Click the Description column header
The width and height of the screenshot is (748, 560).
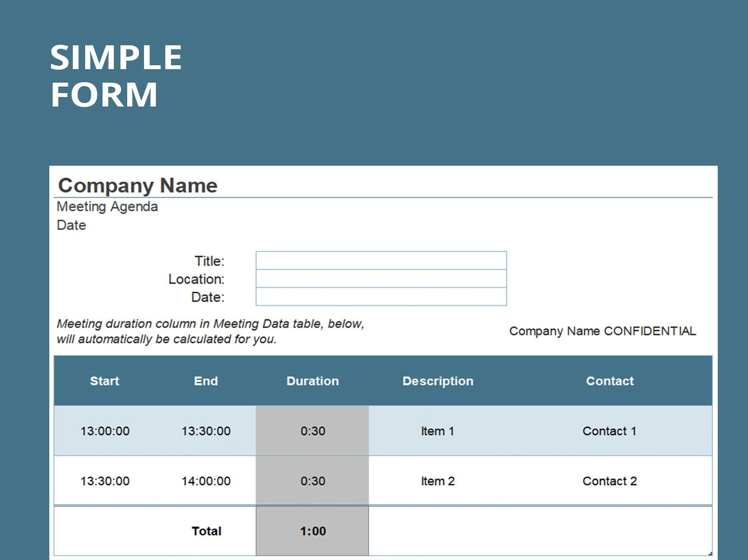438,381
